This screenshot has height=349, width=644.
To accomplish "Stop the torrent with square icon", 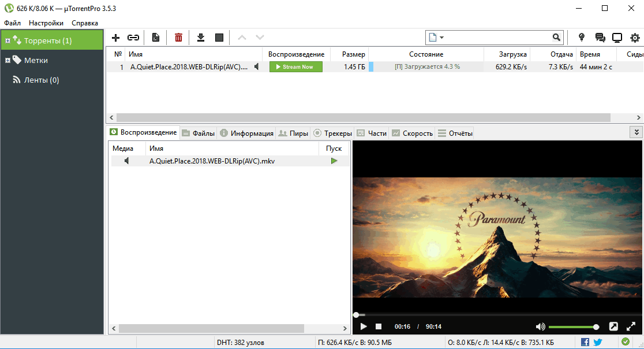I will [x=219, y=38].
